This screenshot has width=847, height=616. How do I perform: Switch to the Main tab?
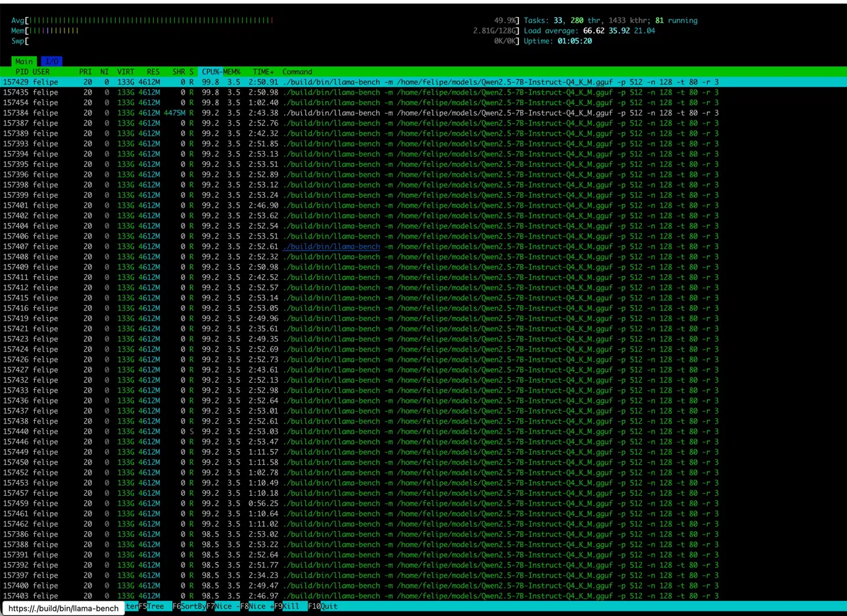pos(24,61)
